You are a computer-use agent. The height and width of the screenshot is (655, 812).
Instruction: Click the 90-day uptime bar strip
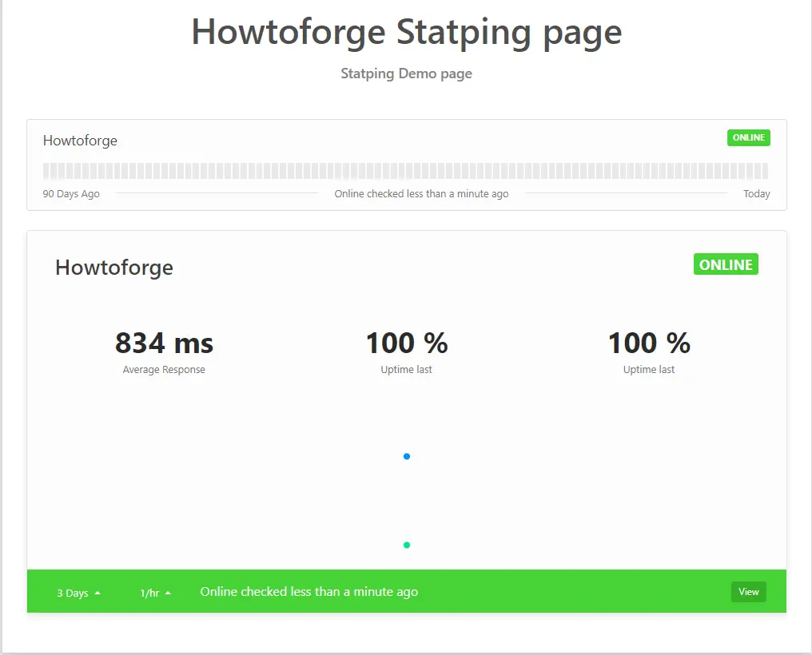(x=405, y=171)
